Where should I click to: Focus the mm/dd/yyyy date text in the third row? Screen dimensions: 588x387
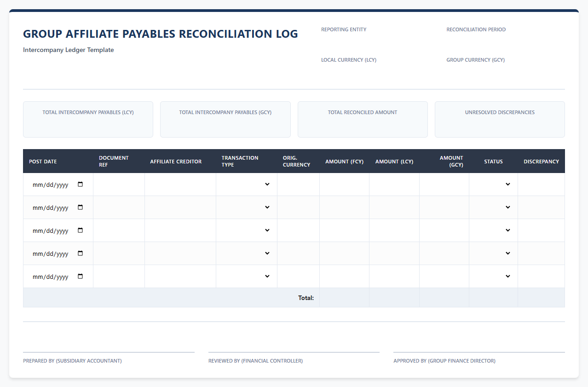point(50,231)
